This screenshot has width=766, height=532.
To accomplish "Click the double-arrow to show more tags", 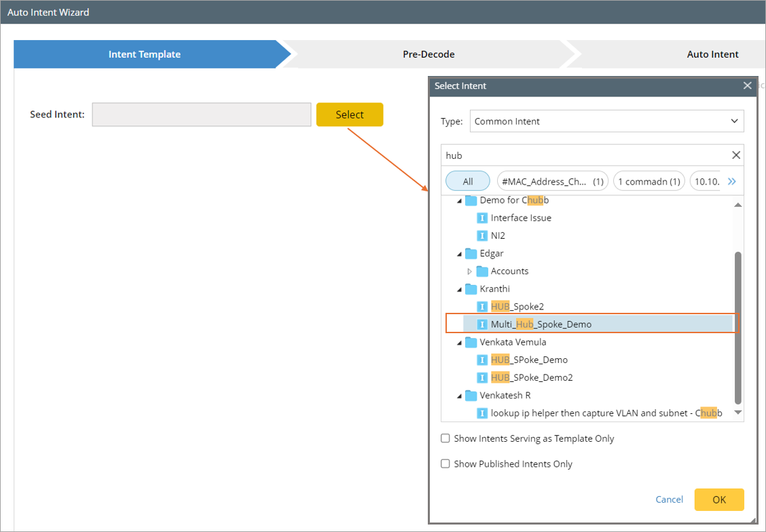I will point(731,181).
